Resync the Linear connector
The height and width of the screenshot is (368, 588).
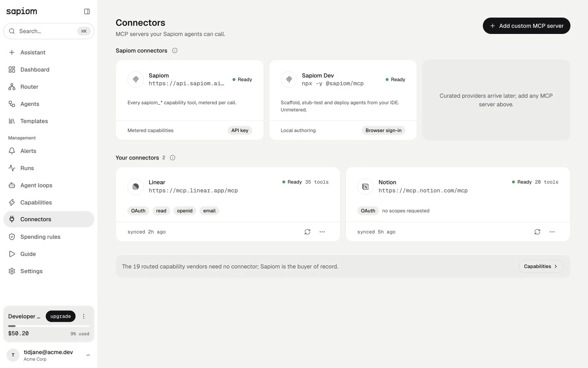click(x=307, y=232)
